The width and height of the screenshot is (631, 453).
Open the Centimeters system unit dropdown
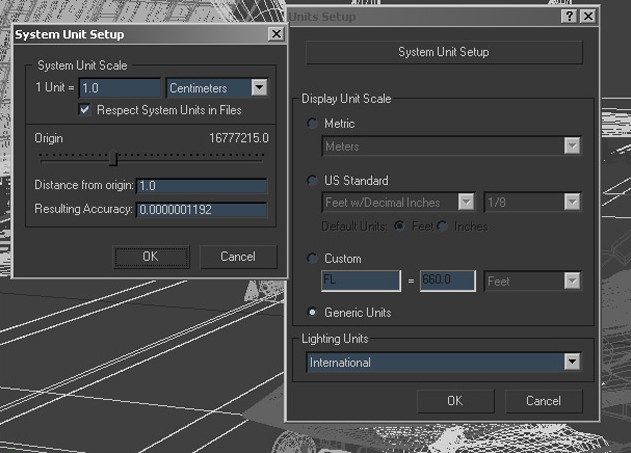click(x=259, y=87)
